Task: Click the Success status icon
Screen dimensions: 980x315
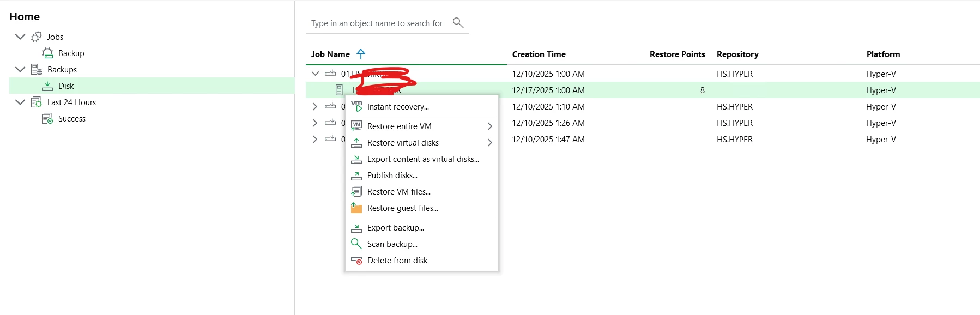Action: click(x=47, y=119)
